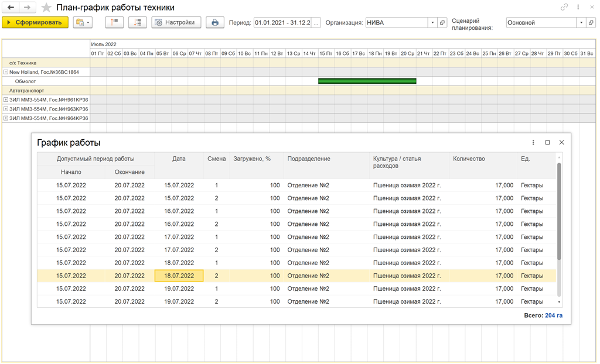Click the collapse all groups toolbar icon

coord(114,22)
